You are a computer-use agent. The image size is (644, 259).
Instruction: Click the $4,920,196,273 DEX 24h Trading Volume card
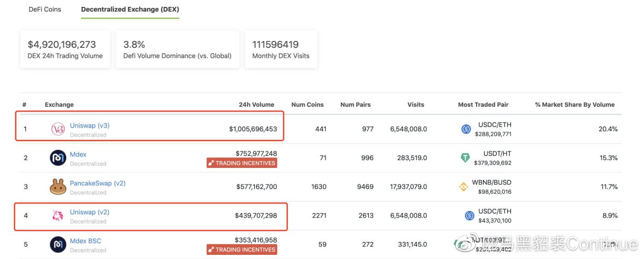(x=65, y=49)
